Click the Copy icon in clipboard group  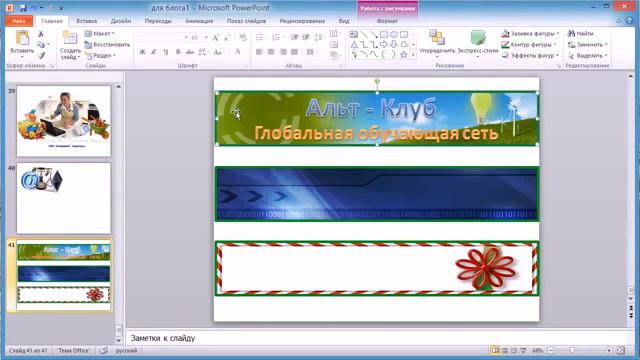[41, 44]
